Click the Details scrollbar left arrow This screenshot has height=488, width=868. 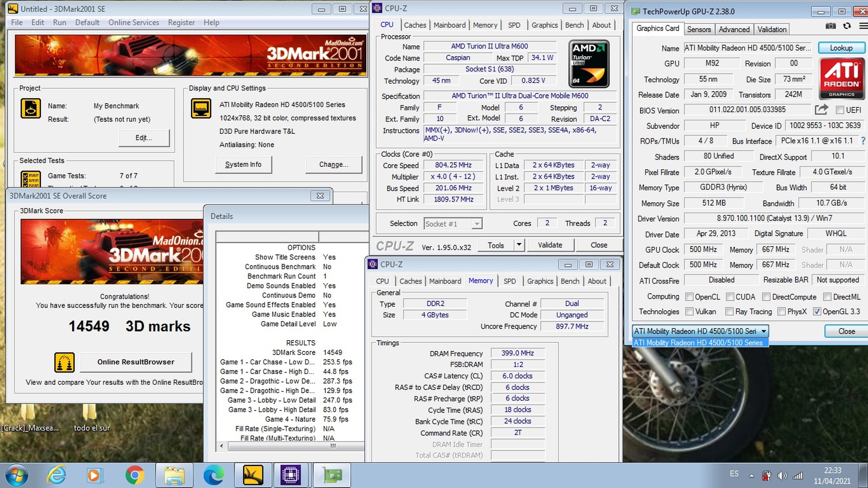221,446
